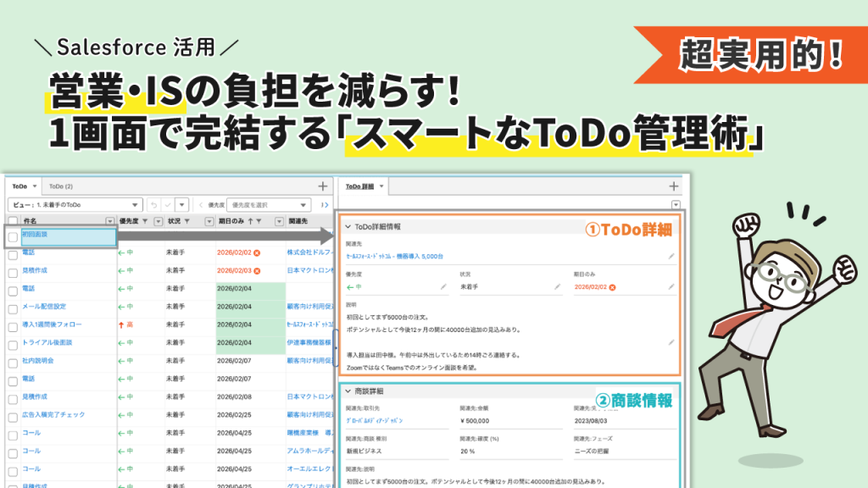Image resolution: width=868 pixels, height=488 pixels.
Task: Check the box for 見積作成 row dated 2026/02/03
Action: 13,271
